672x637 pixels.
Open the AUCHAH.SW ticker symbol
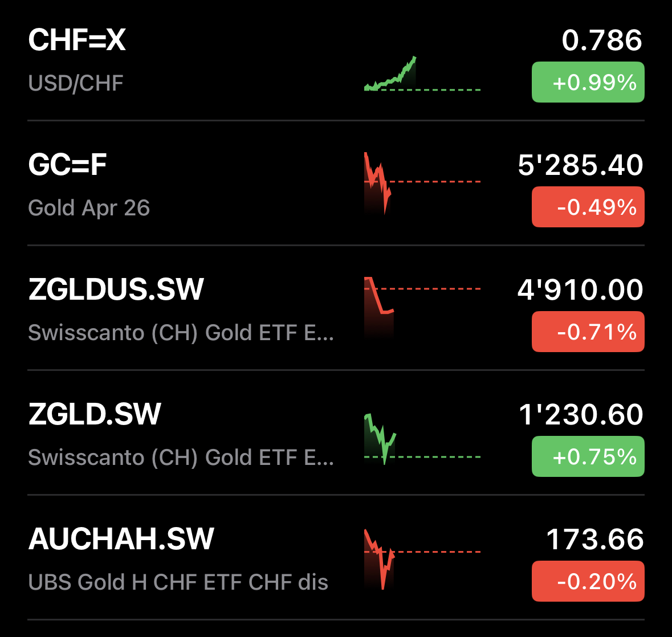click(121, 539)
